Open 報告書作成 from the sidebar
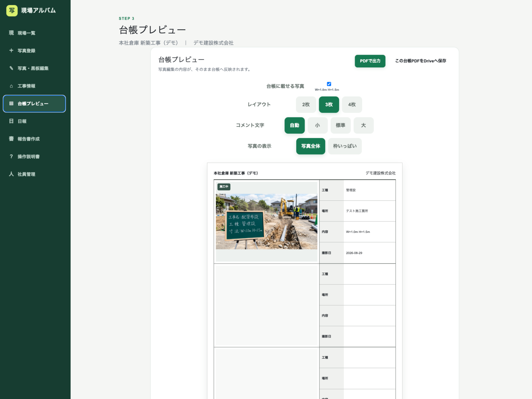 (34, 139)
